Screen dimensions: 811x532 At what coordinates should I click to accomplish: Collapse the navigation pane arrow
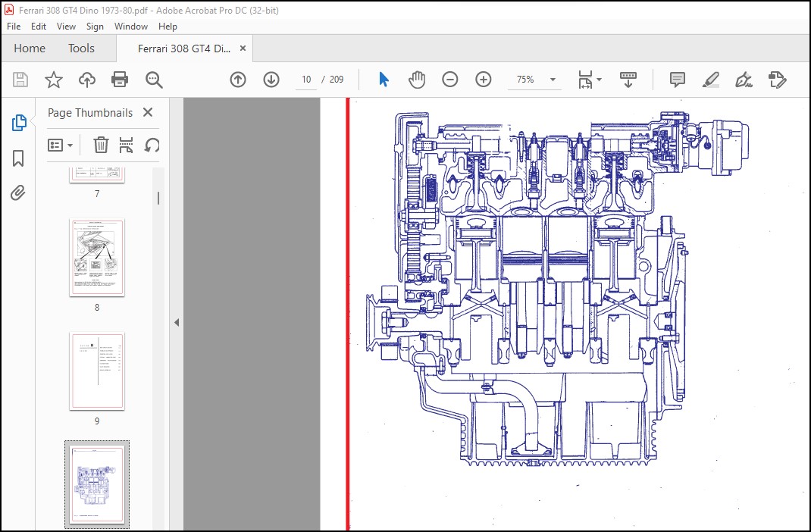(177, 322)
